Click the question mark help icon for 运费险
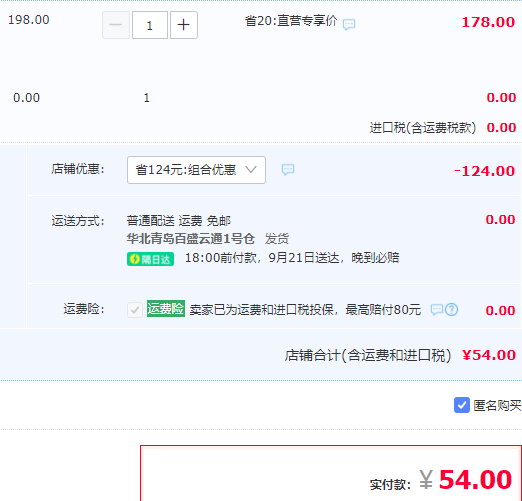Viewport: 522px width, 501px height. [x=452, y=310]
